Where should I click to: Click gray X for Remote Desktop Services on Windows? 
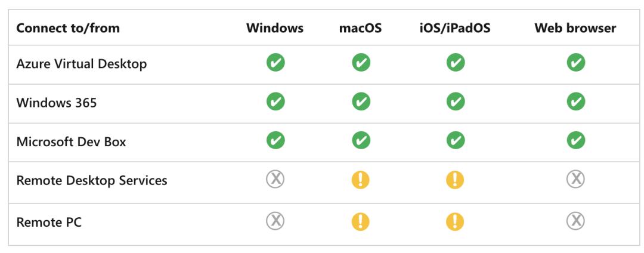[x=275, y=180]
